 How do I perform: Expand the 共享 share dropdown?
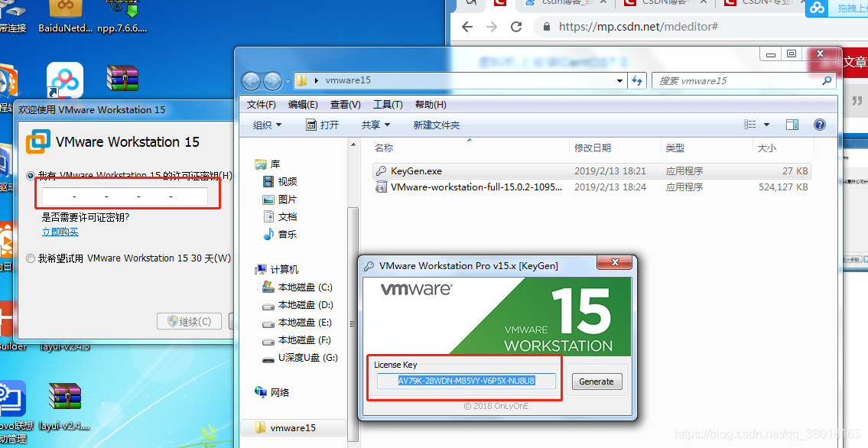click(x=375, y=125)
